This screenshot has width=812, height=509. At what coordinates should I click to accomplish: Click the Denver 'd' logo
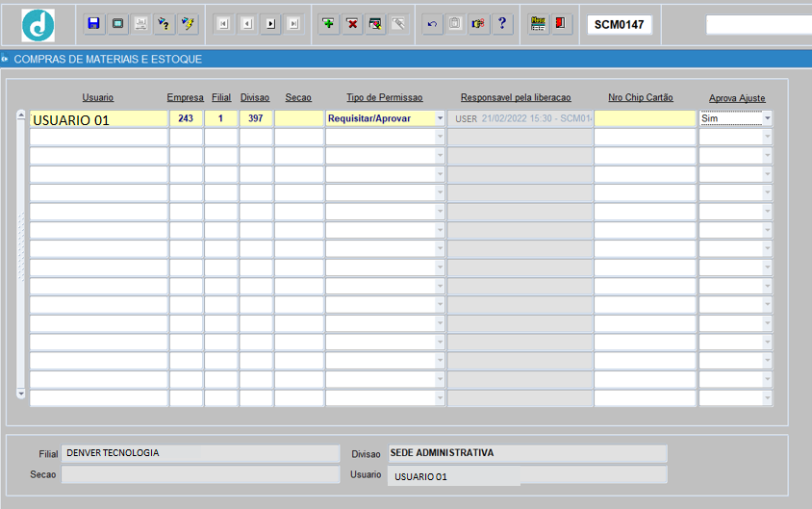38,24
